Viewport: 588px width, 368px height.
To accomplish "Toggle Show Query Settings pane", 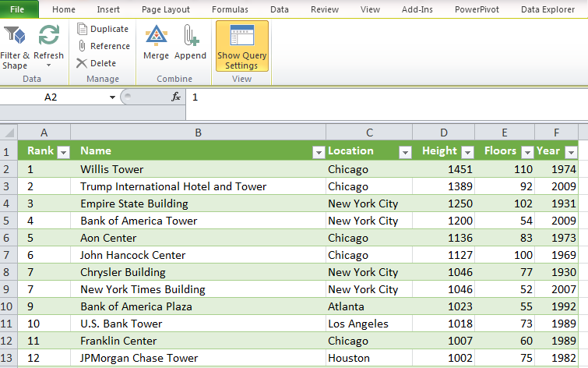I will 242,46.
